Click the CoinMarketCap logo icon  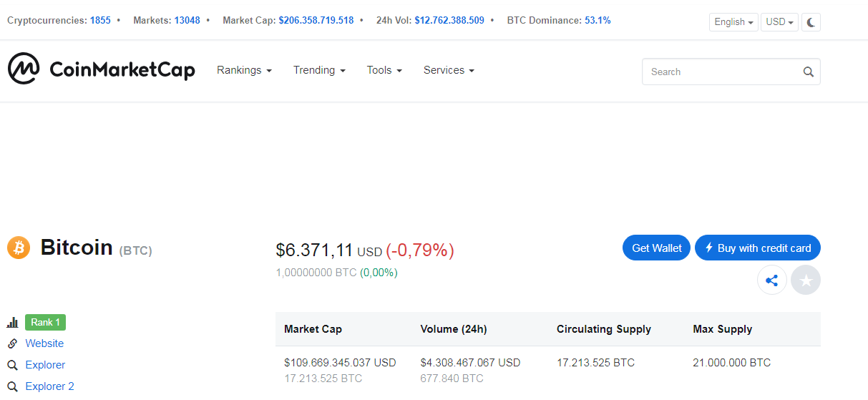(24, 69)
